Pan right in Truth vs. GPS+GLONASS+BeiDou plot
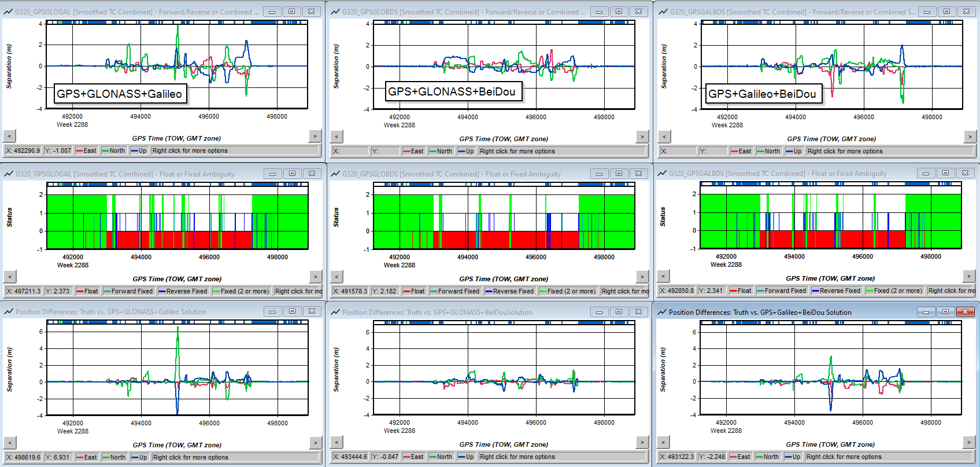Viewport: 980px width, 467px height. [642, 443]
